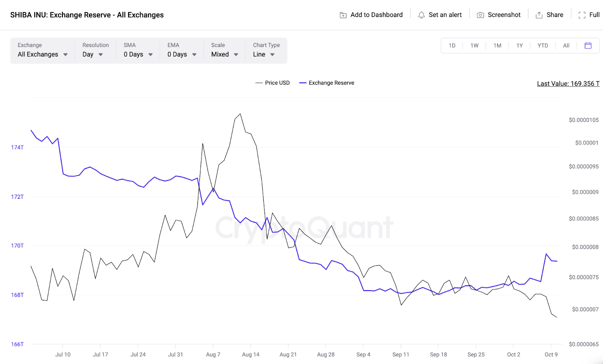Click the Last Value 169.356 T link
The image size is (603, 364).
pos(568,84)
